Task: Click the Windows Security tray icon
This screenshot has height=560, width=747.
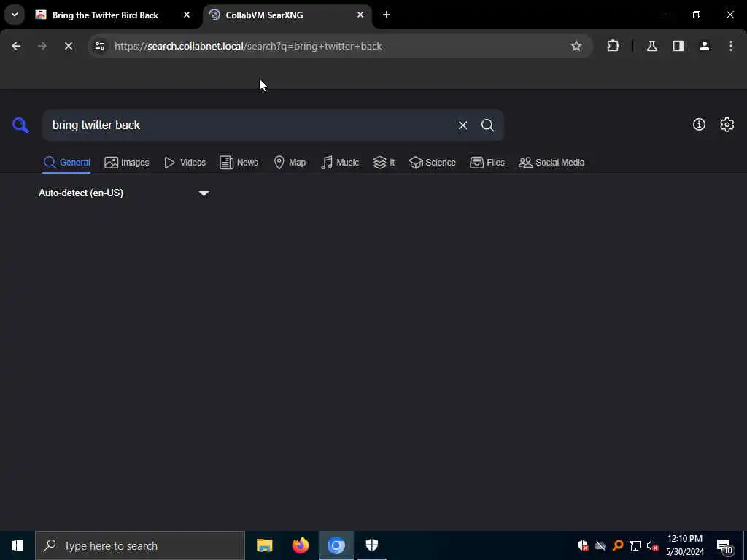Action: click(583, 545)
